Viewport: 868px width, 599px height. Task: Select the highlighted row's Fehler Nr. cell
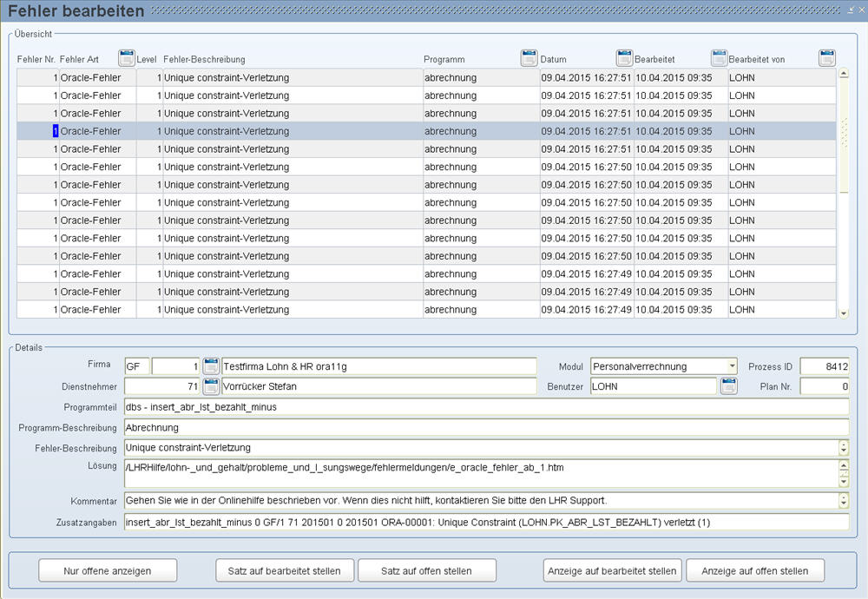pos(37,131)
